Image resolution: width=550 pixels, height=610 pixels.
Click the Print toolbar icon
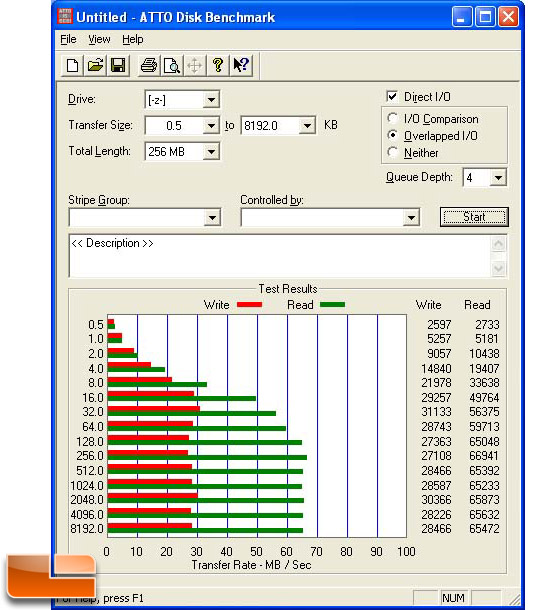[x=149, y=65]
